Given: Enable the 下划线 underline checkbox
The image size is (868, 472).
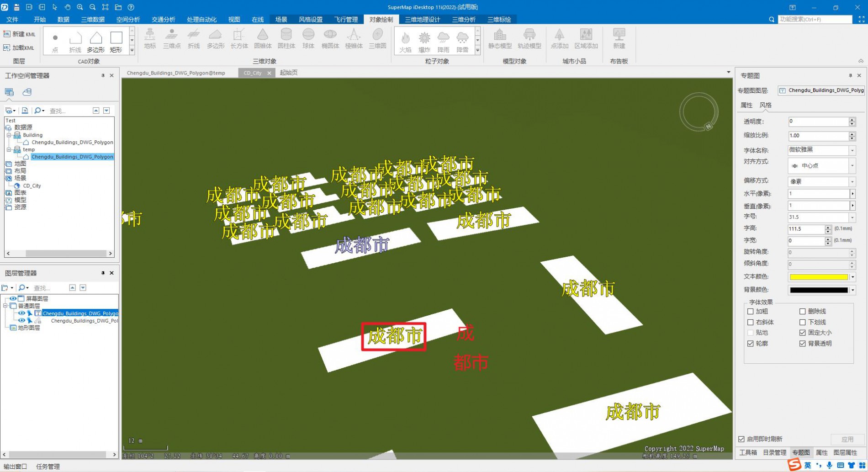Looking at the screenshot, I should click(x=802, y=322).
